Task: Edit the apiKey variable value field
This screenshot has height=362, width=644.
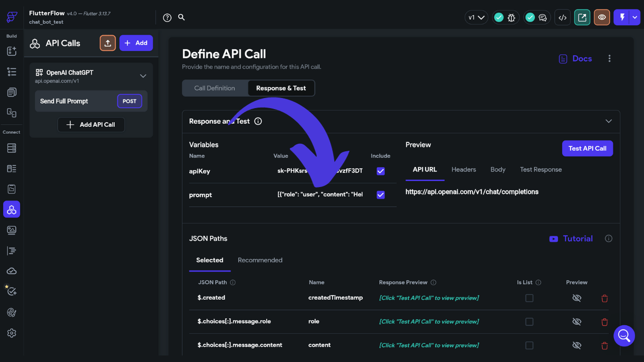Action: click(320, 171)
